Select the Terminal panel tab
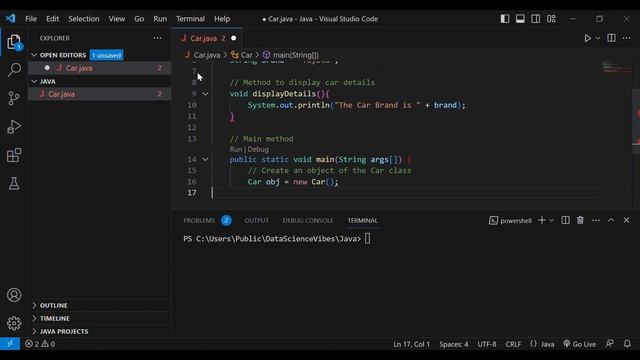Screen dimensions: 640x360 pyautogui.click(x=362, y=220)
